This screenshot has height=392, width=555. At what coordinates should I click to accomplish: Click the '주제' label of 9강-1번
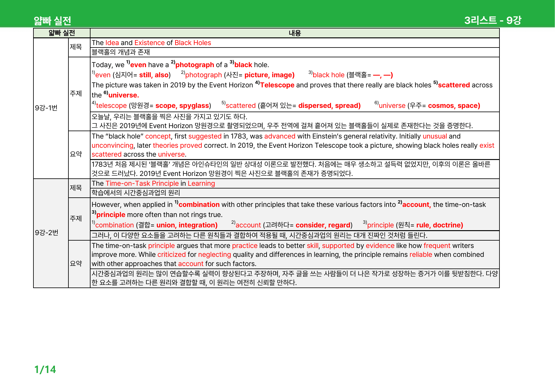(x=76, y=93)
